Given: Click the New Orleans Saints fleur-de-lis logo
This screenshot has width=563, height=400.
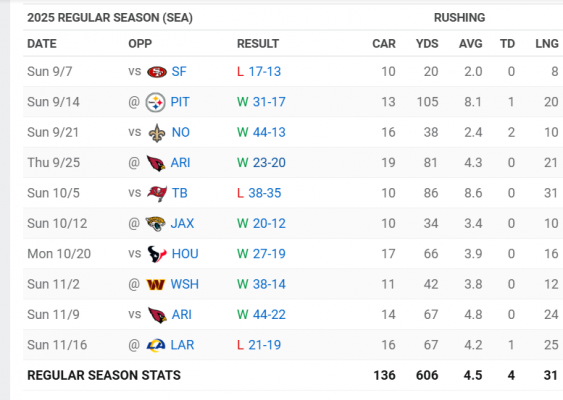Looking at the screenshot, I should (157, 133).
